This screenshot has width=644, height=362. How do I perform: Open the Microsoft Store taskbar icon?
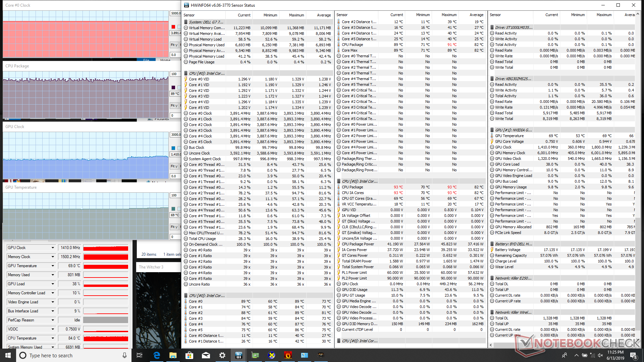[190, 355]
